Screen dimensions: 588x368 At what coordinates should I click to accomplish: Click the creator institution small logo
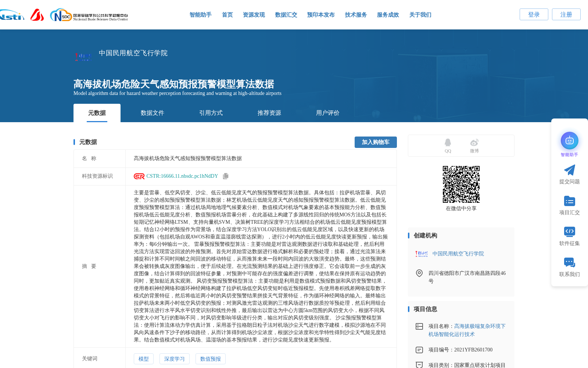[x=422, y=254]
